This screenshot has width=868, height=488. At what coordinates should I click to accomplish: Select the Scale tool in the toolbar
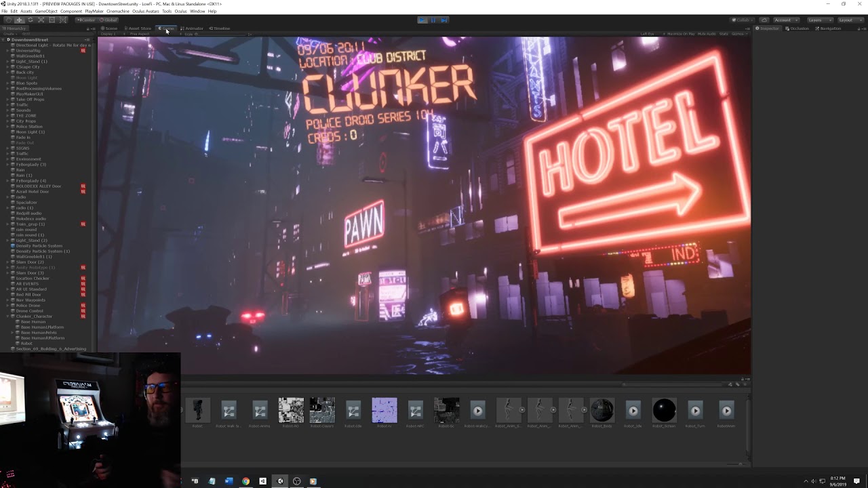tap(41, 20)
